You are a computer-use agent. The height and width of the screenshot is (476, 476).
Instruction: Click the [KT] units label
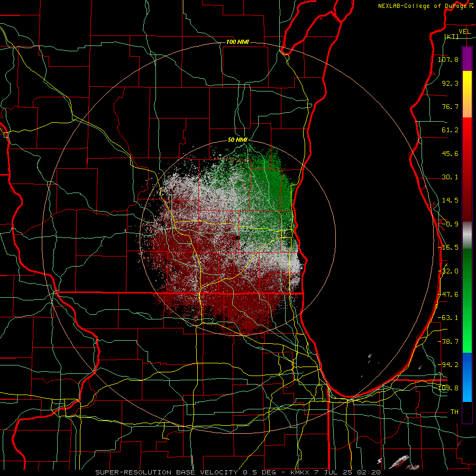pyautogui.click(x=451, y=36)
